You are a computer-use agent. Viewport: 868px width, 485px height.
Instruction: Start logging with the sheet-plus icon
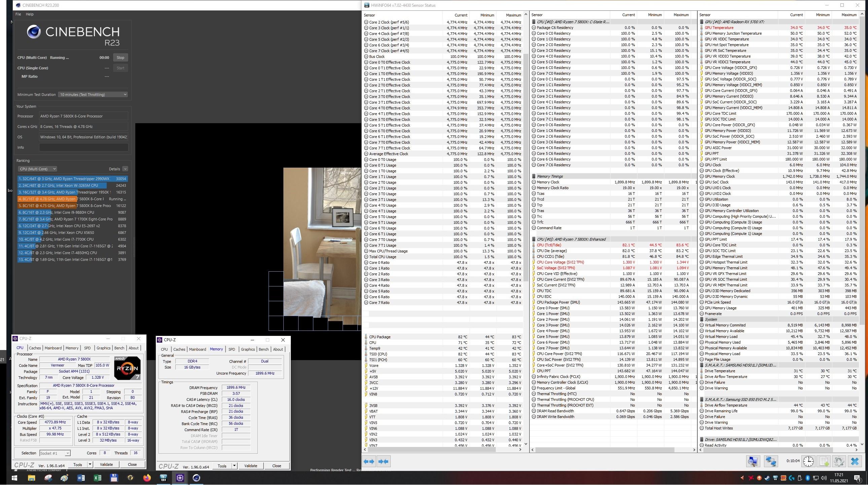click(824, 461)
